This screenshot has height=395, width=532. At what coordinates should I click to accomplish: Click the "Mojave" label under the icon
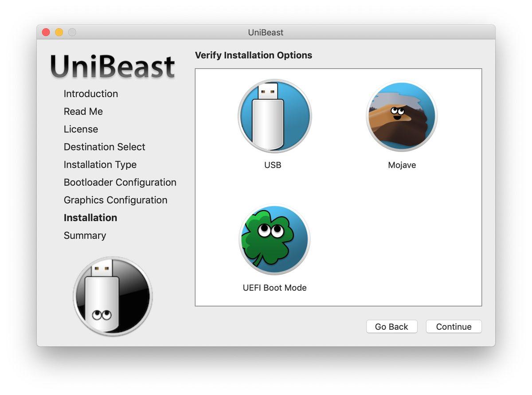tap(402, 165)
